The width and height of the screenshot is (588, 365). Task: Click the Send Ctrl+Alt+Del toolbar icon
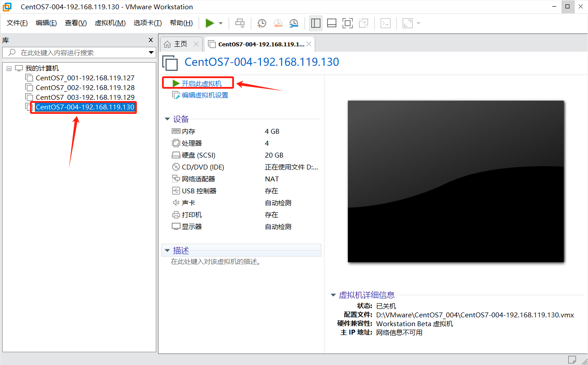240,23
